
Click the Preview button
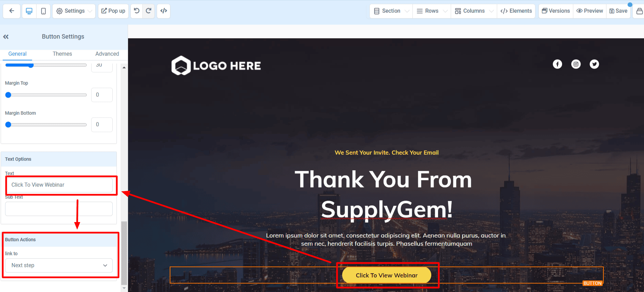(x=590, y=11)
